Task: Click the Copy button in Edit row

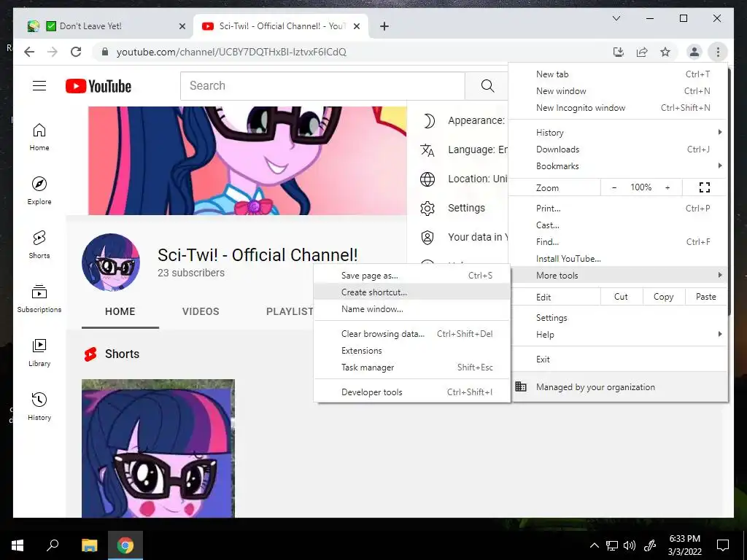Action: click(x=664, y=297)
